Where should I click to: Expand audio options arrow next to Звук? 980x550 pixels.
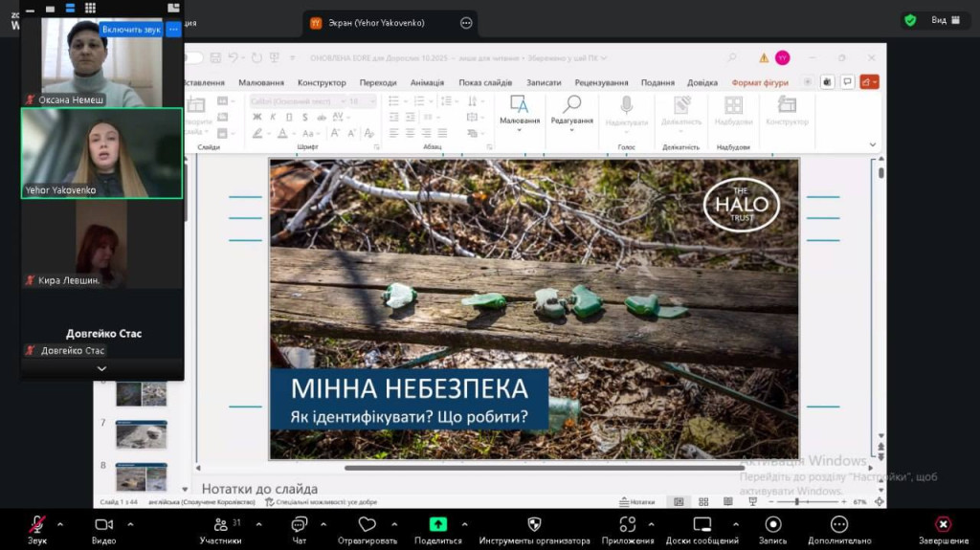[x=60, y=524]
